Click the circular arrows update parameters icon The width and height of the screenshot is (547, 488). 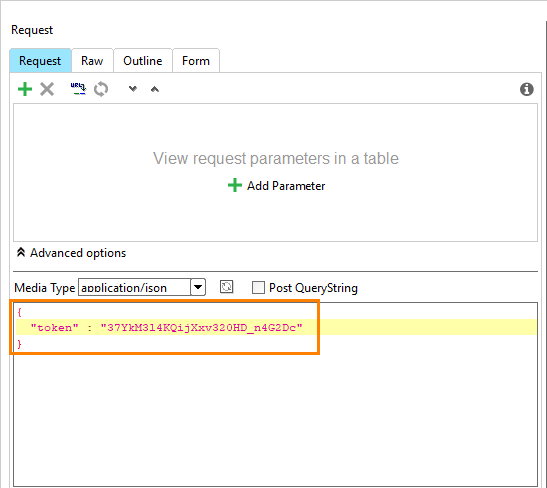[x=101, y=89]
